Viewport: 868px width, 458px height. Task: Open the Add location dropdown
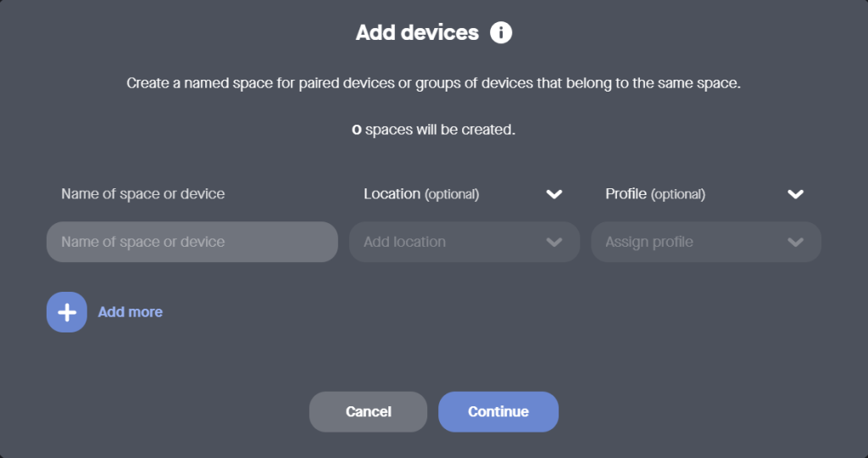pos(464,243)
